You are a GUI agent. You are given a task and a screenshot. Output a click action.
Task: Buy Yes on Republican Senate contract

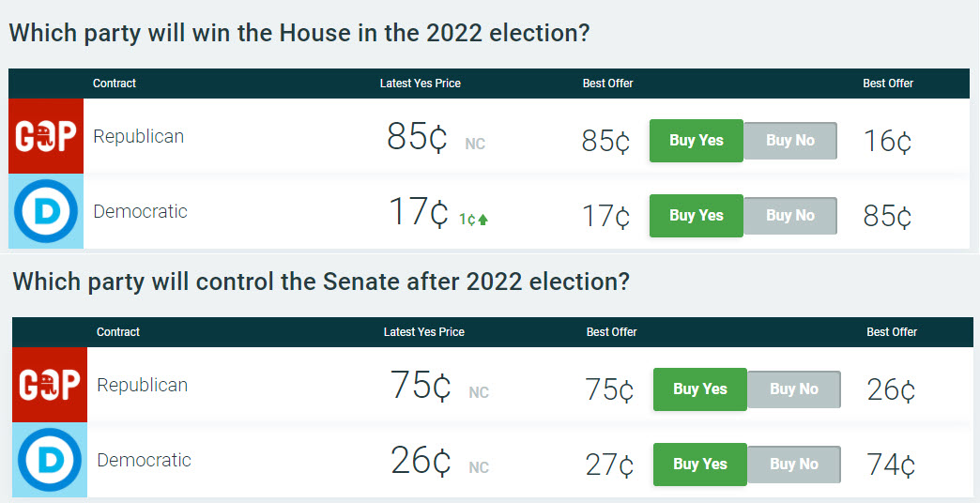tap(700, 389)
